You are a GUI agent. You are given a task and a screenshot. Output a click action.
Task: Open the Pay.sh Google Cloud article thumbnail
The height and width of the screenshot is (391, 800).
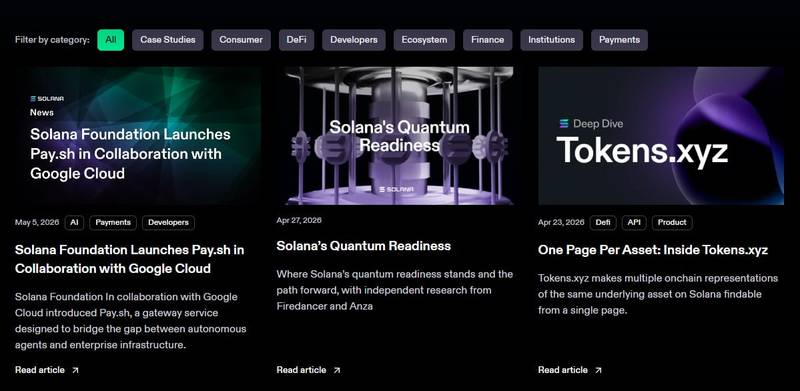point(138,136)
